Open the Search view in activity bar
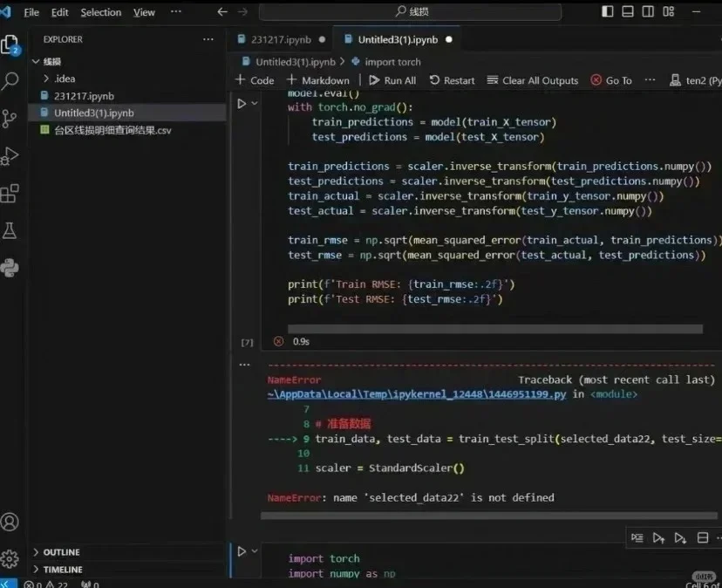Screen dimensions: 722x588 [10, 81]
